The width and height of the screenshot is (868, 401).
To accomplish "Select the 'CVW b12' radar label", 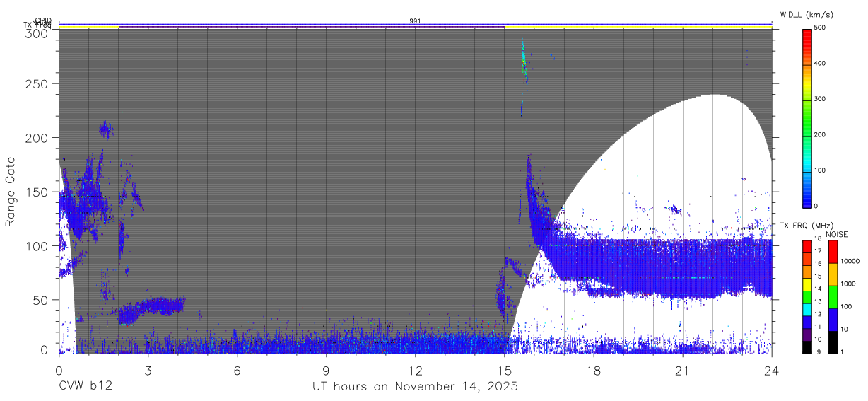I will point(85,387).
